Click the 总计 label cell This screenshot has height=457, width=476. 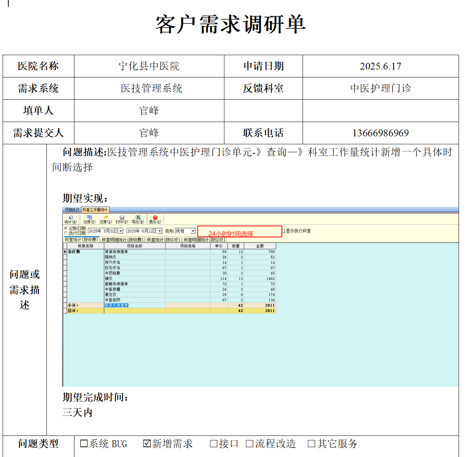click(85, 310)
